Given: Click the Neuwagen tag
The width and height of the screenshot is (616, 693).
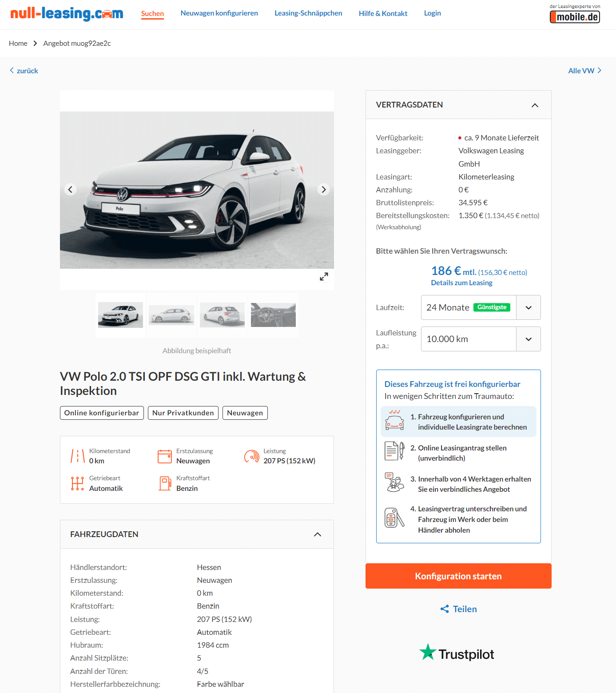Looking at the screenshot, I should (x=245, y=413).
